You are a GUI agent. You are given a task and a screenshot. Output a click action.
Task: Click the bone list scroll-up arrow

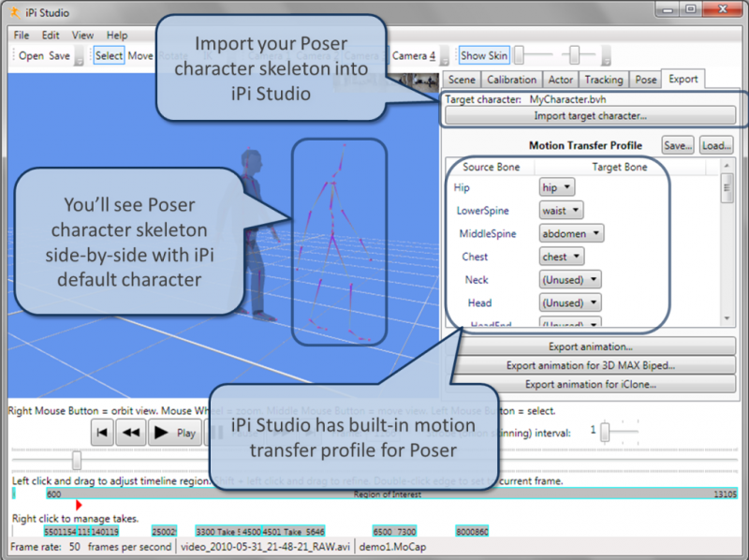(727, 166)
